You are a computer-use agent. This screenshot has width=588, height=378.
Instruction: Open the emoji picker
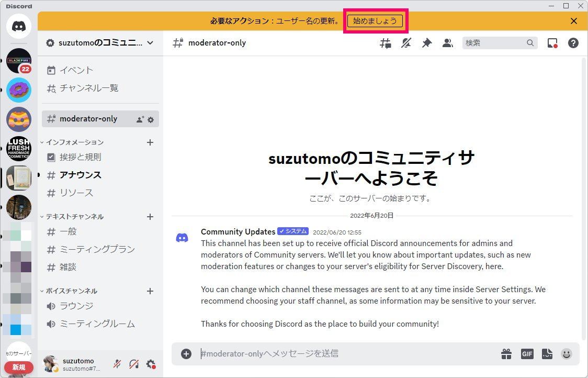566,353
